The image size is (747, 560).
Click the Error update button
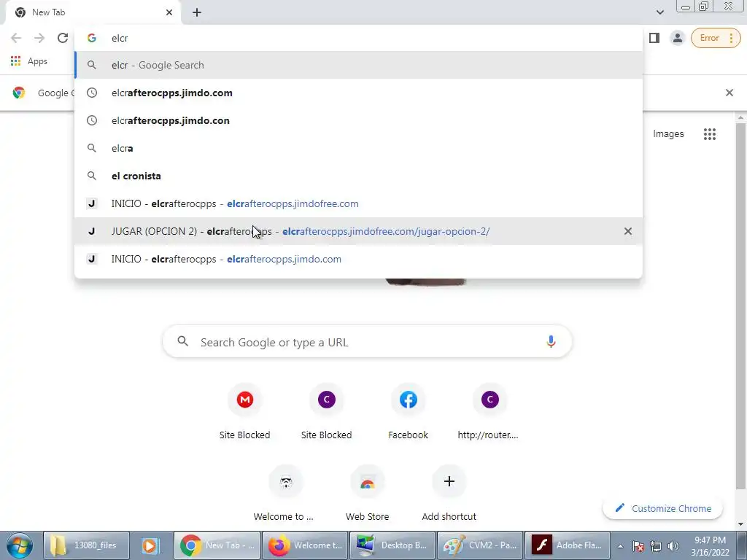pos(716,38)
